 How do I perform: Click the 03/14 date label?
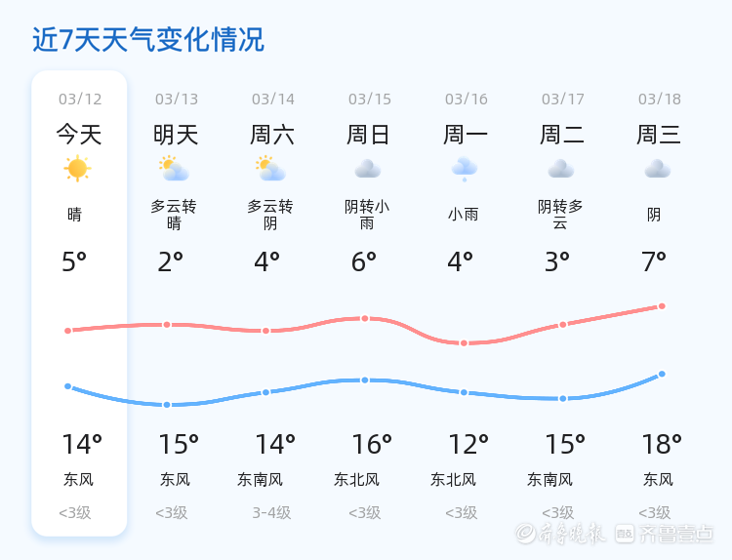273,100
